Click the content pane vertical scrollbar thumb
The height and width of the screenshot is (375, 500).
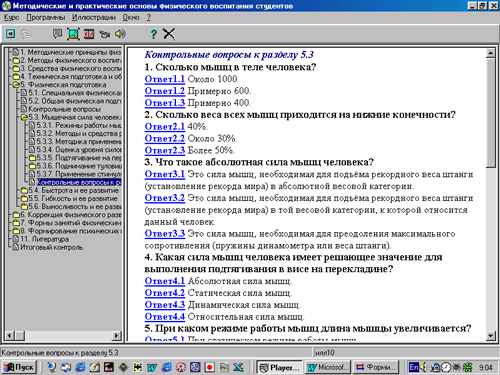pos(491,113)
